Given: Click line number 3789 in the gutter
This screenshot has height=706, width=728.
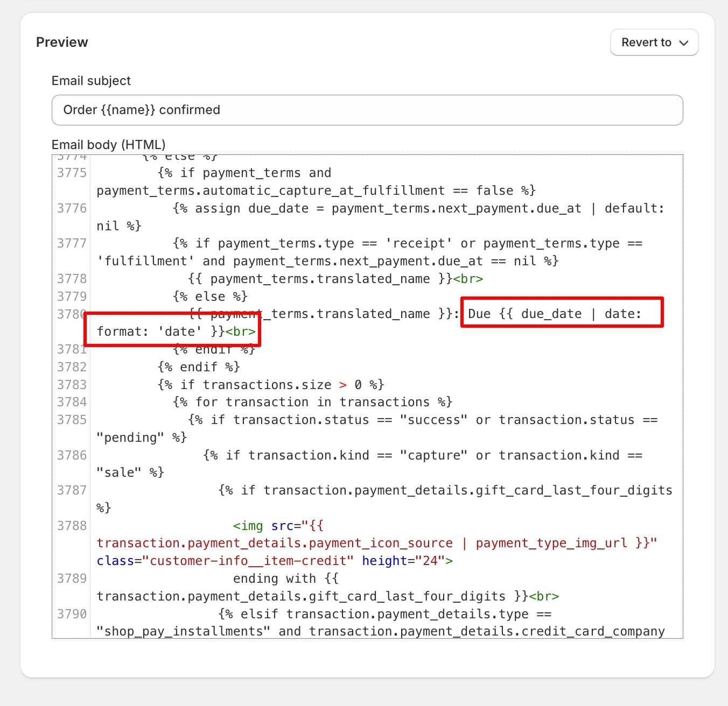Looking at the screenshot, I should [x=72, y=578].
